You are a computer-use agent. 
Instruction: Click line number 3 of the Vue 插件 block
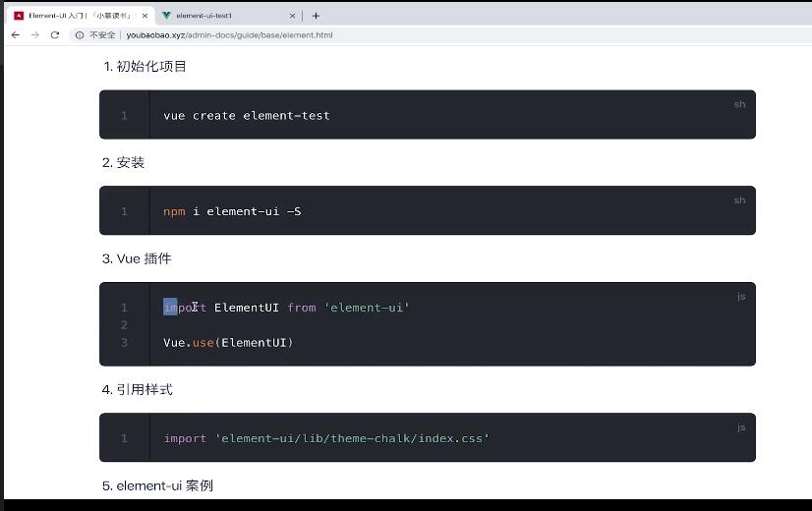(x=124, y=343)
